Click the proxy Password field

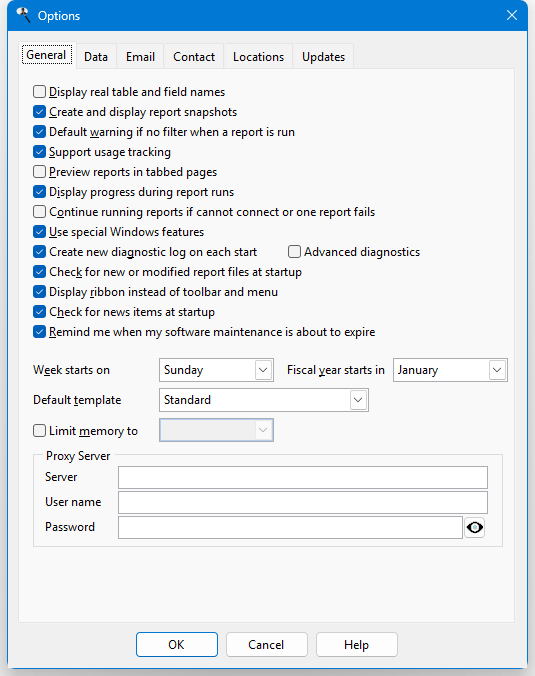291,527
